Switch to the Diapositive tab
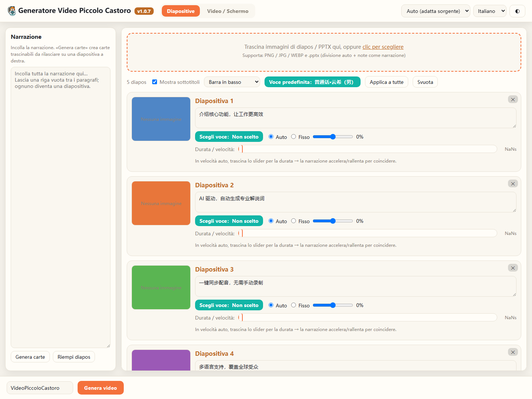 point(181,11)
